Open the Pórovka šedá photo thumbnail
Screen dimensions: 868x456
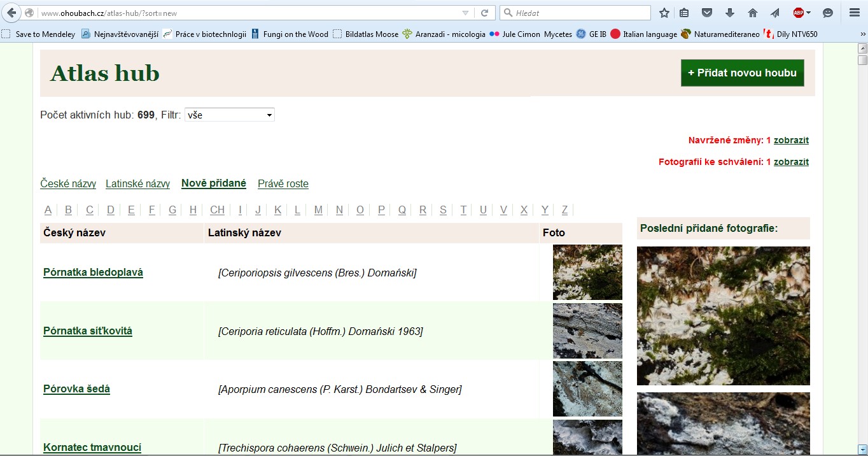click(x=587, y=389)
